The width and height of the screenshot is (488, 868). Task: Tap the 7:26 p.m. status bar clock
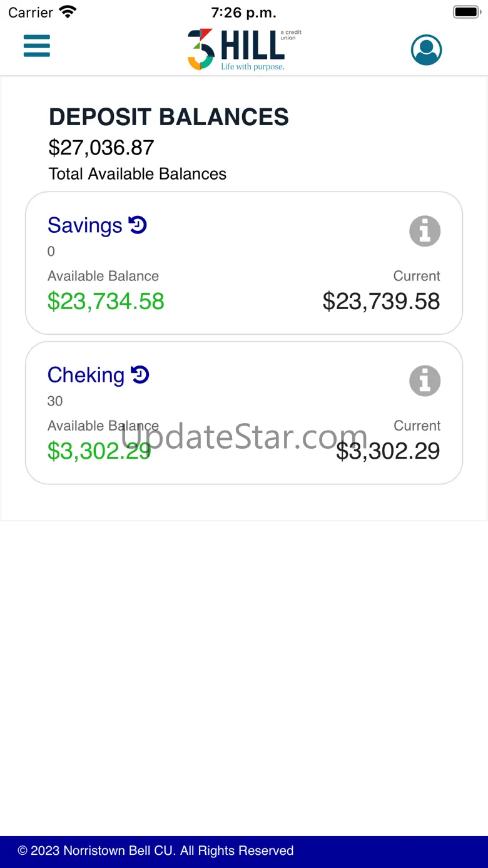click(243, 13)
